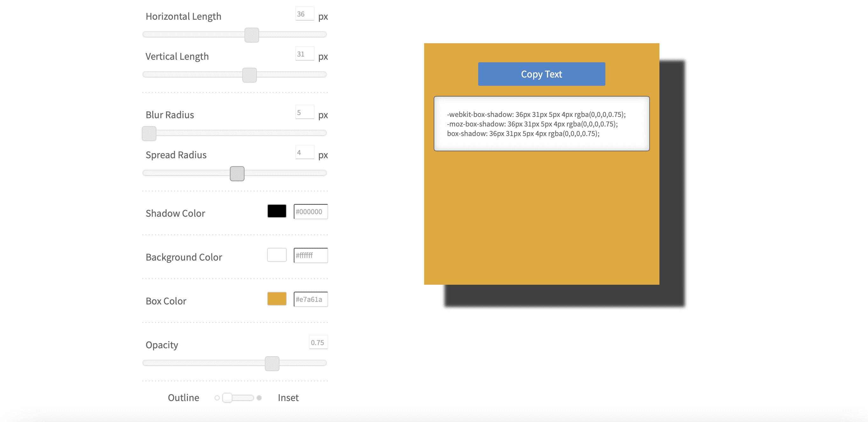
Task: Click the black Shadow Color swatch
Action: [277, 211]
